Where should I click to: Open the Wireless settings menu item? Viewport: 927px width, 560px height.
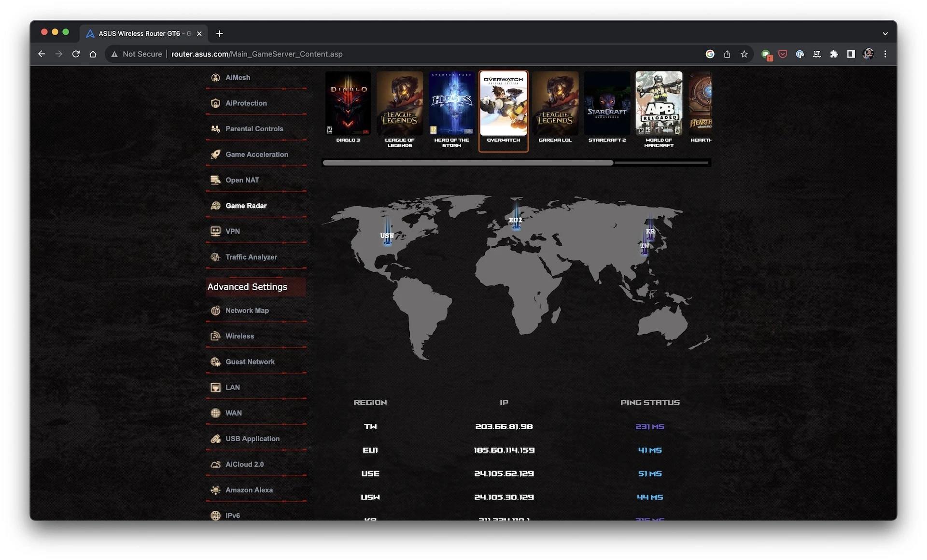coord(239,336)
